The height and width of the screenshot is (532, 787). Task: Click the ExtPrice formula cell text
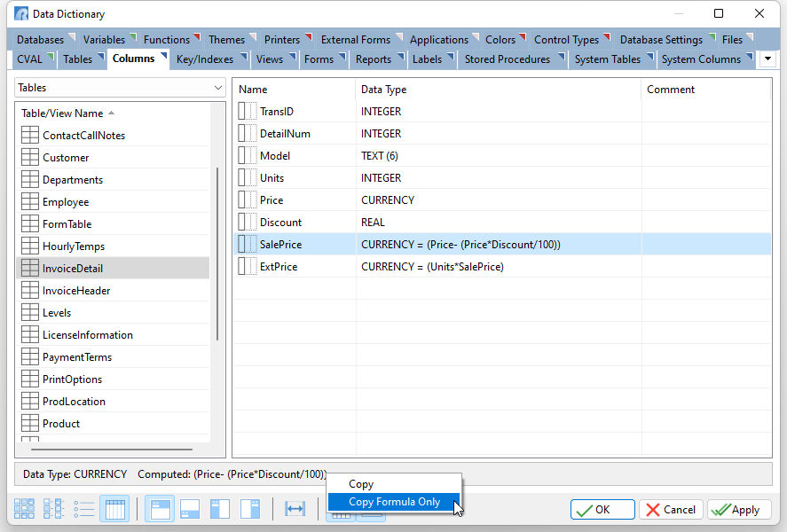432,266
